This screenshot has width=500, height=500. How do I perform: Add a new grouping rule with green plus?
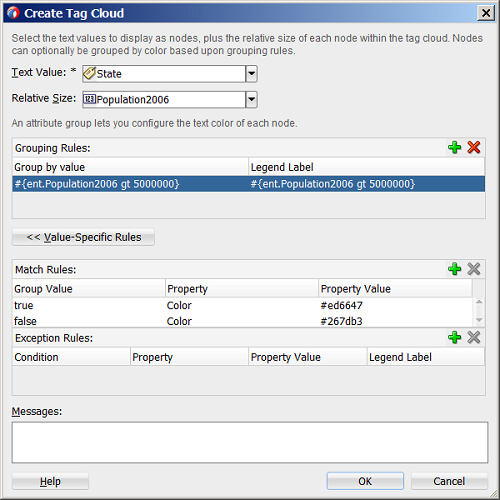(x=454, y=147)
